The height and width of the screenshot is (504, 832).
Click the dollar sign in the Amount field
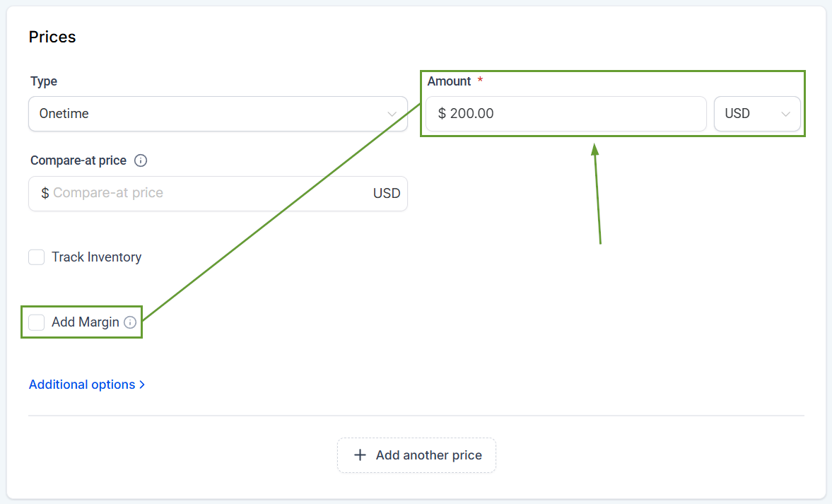click(442, 114)
